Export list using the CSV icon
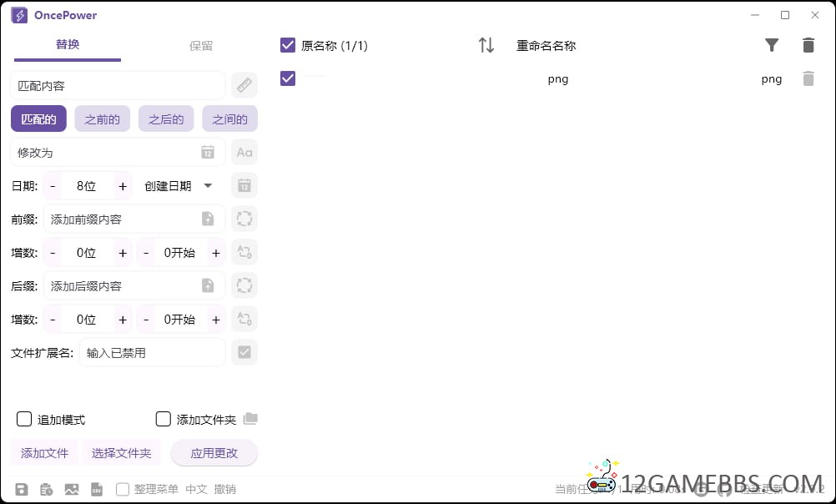 97,490
